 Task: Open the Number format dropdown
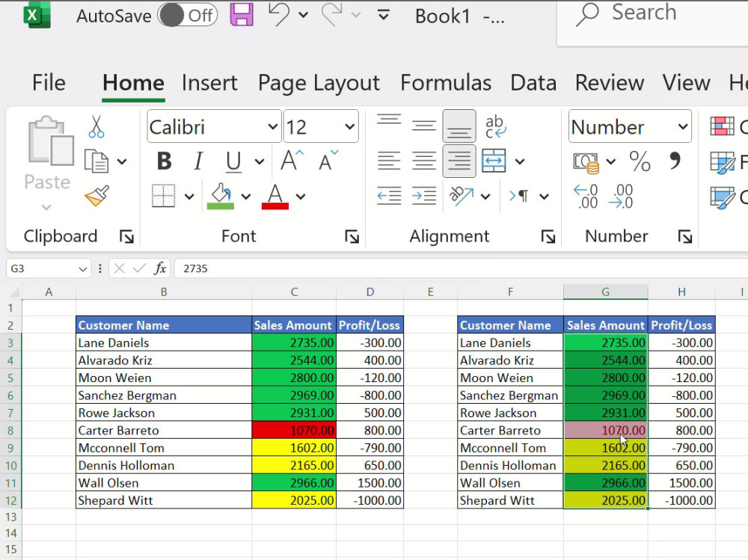(684, 126)
